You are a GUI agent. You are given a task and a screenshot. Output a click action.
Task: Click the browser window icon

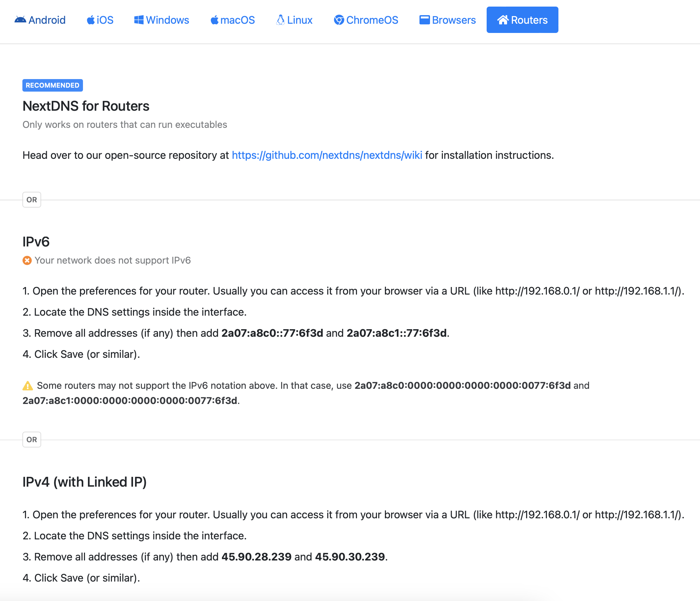425,20
